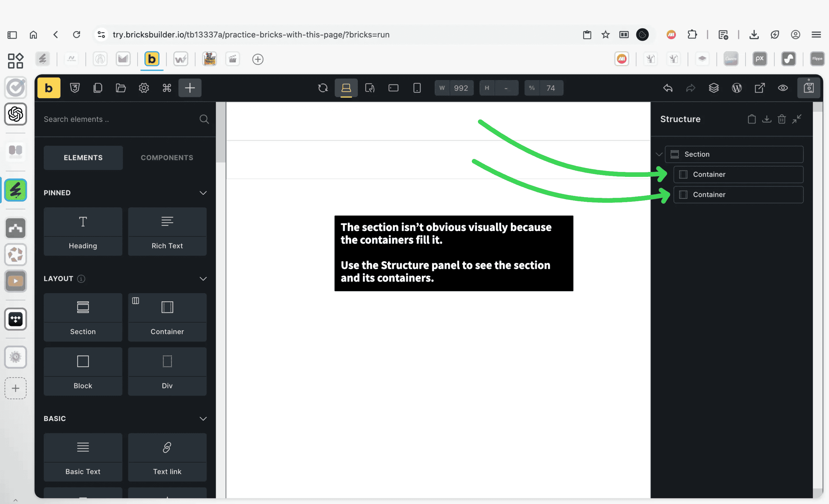This screenshot has height=504, width=829.
Task: Collapse the Pinned elements group
Action: pos(203,193)
